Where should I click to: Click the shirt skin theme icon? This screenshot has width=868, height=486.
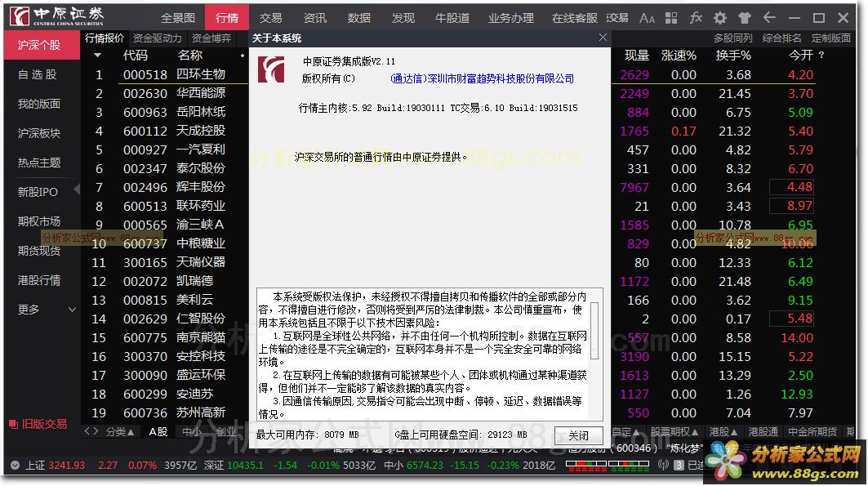point(745,18)
